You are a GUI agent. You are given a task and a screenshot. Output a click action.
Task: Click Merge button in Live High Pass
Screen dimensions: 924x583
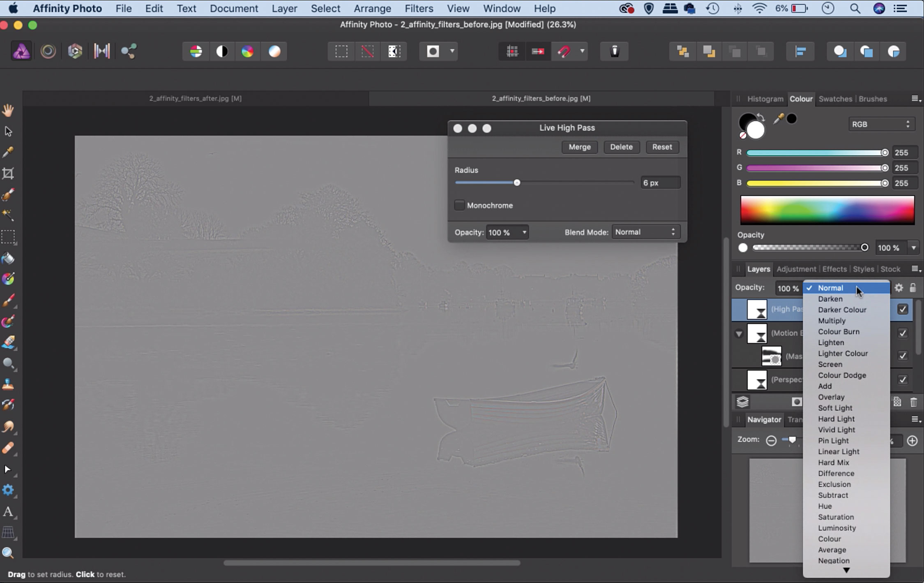click(580, 146)
